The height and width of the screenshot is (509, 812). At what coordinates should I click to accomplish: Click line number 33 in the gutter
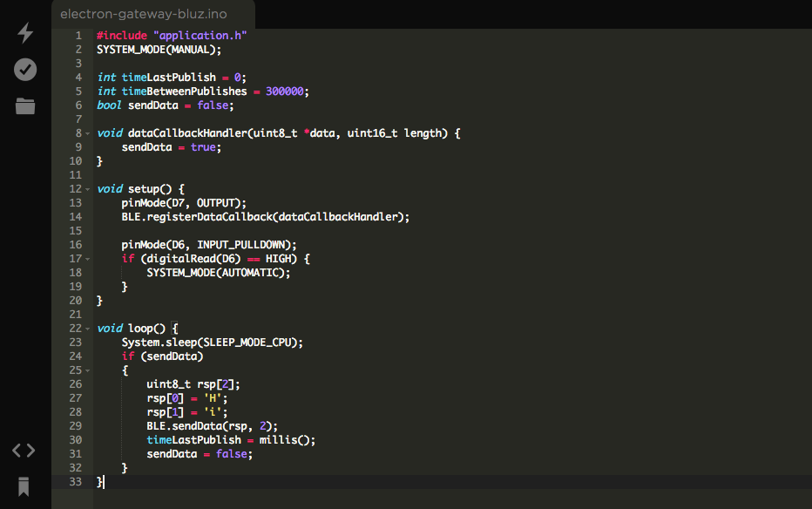[76, 482]
